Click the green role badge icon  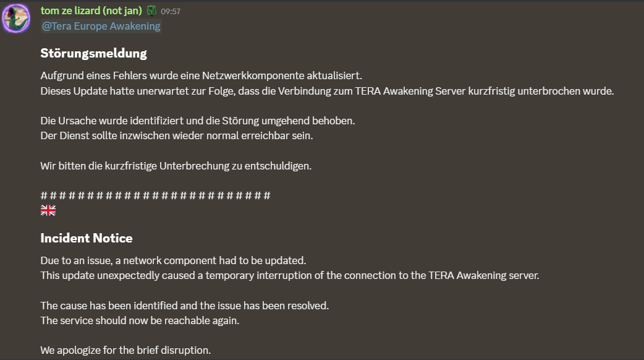coord(151,11)
